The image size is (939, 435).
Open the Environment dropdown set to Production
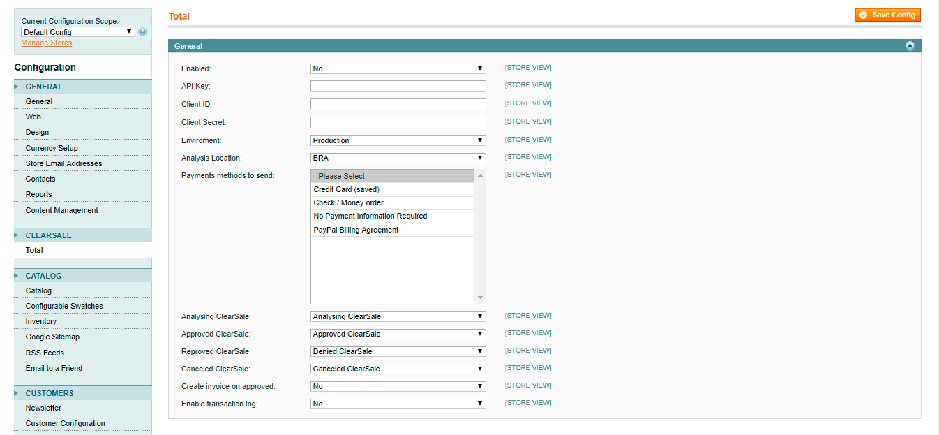coord(397,140)
